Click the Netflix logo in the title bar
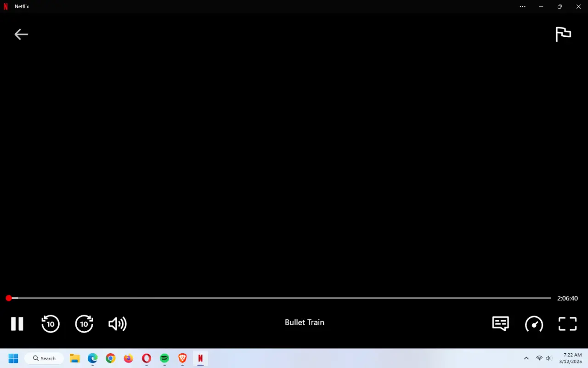Viewport: 588px width, 368px height. (6, 6)
